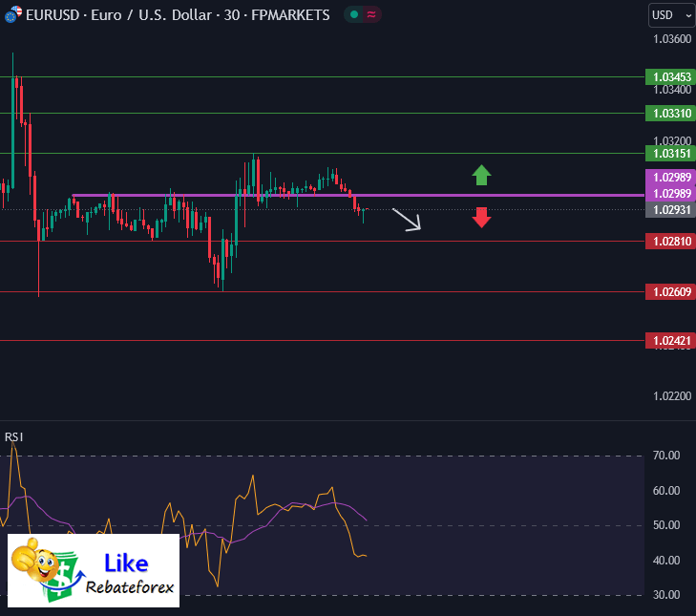The image size is (696, 616).
Task: Click the 30.00 RSI scale value
Action: [x=666, y=595]
